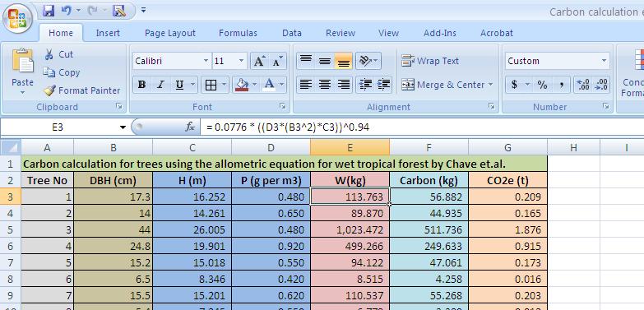This screenshot has height=310, width=644.
Task: Switch to the Data tab
Action: coord(292,33)
